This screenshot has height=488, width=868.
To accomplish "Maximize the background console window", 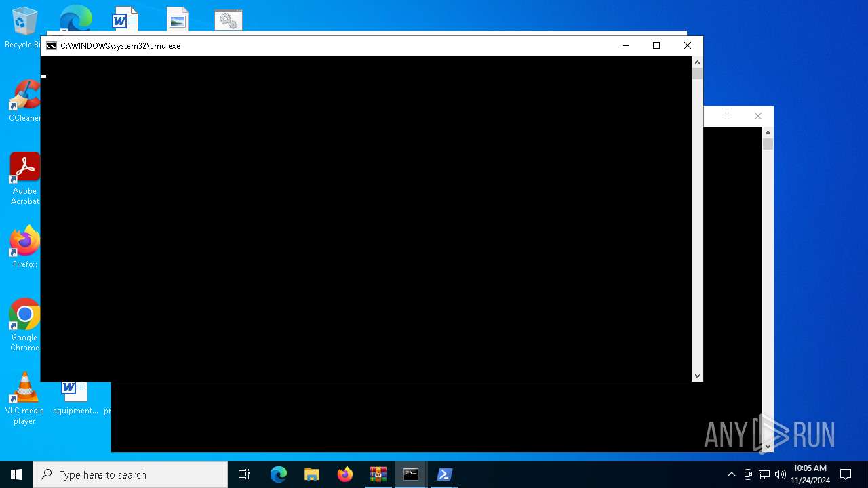I will [x=727, y=116].
